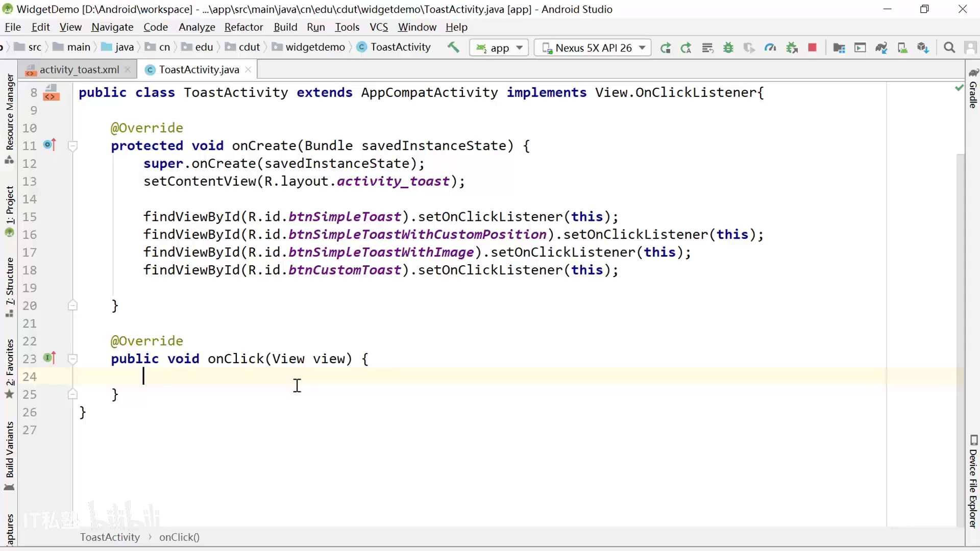Click the widgetdemo breadcrumb folder
Image resolution: width=980 pixels, height=551 pixels.
click(x=315, y=47)
